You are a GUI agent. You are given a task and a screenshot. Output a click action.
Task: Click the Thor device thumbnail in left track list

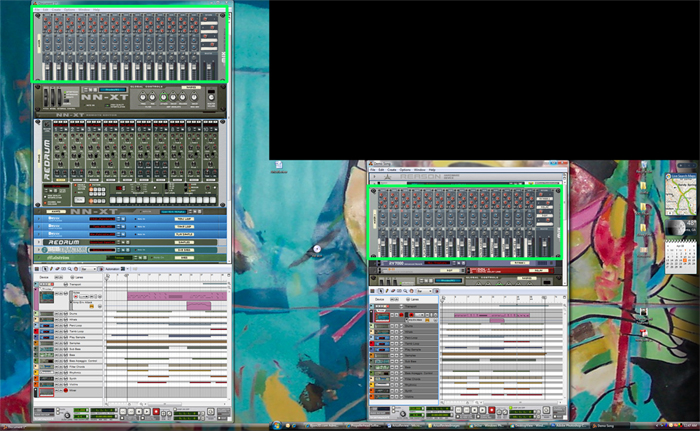tap(46, 298)
